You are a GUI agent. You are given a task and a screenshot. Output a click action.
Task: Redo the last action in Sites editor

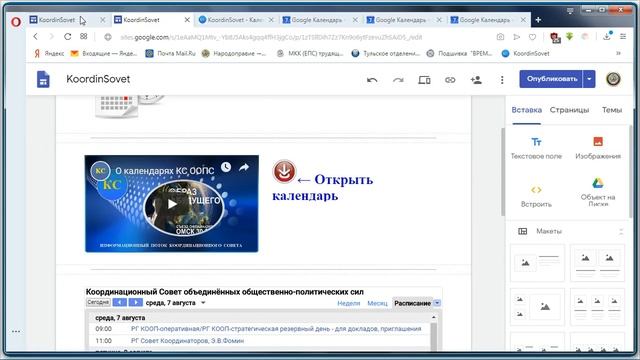[x=398, y=80]
